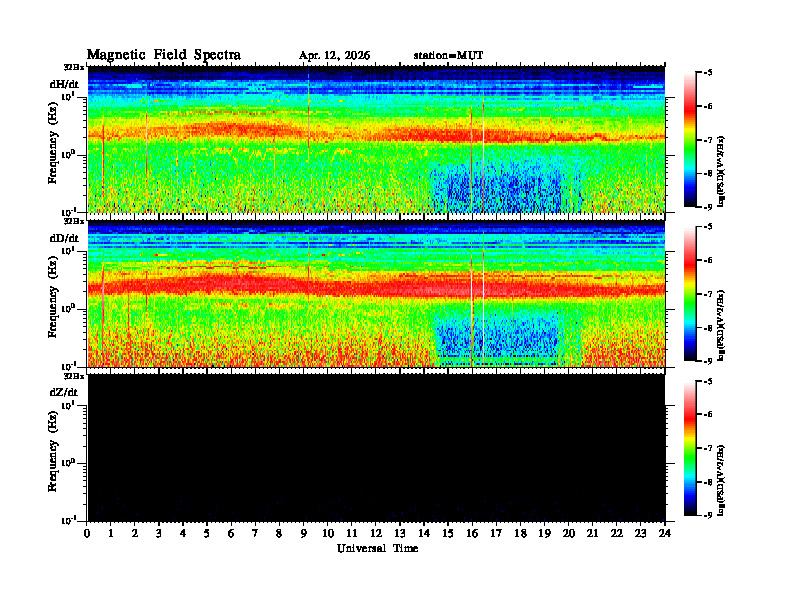Click the "24" hour tick on the time axis
This screenshot has width=792, height=612.
click(664, 534)
